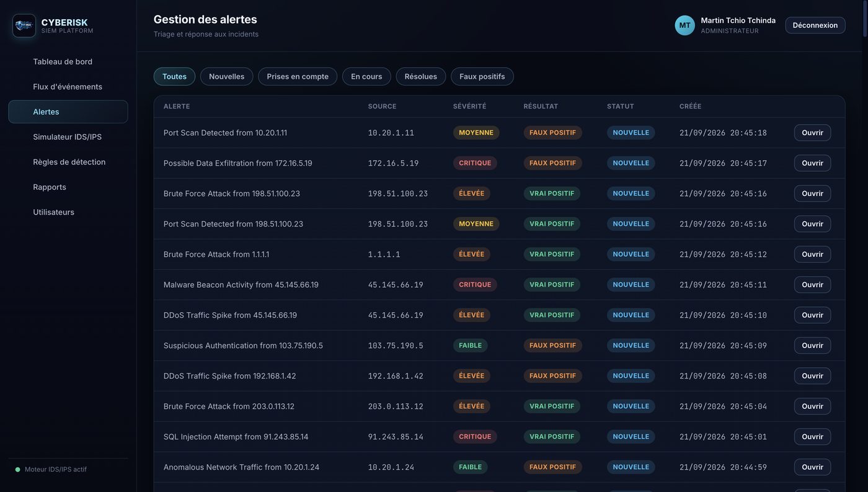Open Port Scan Detected from 198.51.100.23

tap(812, 224)
